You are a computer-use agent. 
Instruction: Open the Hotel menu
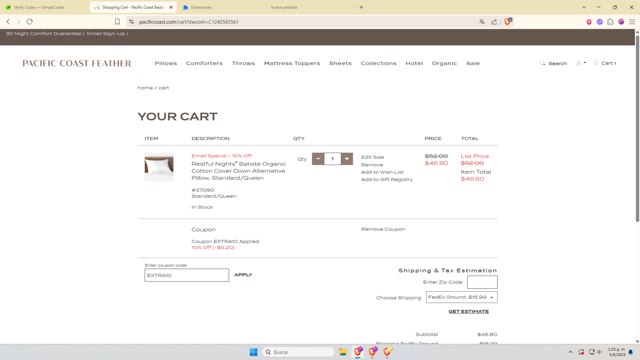click(x=414, y=63)
